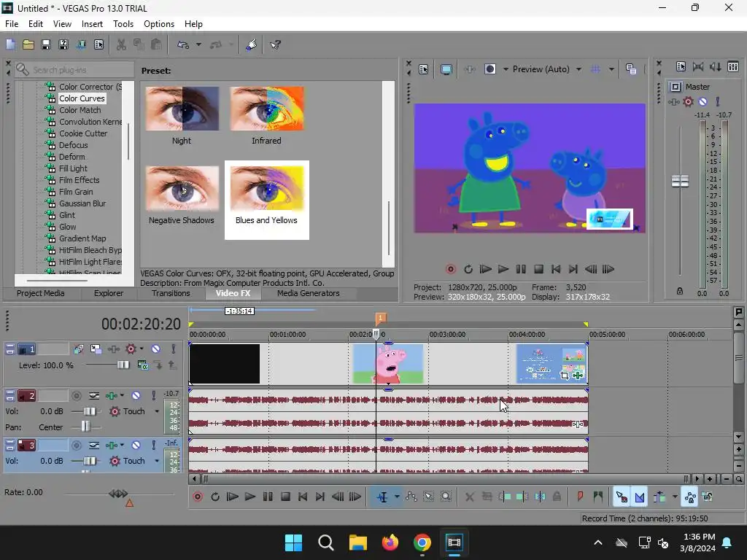Viewport: 747px width, 560px height.
Task: Adjust the video track Level slider
Action: click(x=123, y=365)
